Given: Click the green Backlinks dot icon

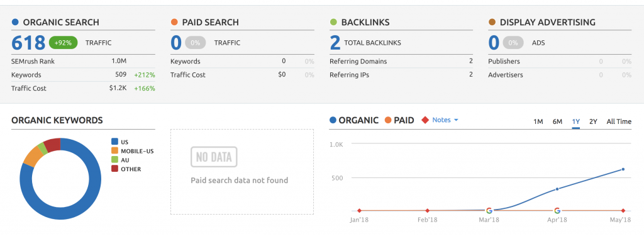Looking at the screenshot, I should [333, 22].
